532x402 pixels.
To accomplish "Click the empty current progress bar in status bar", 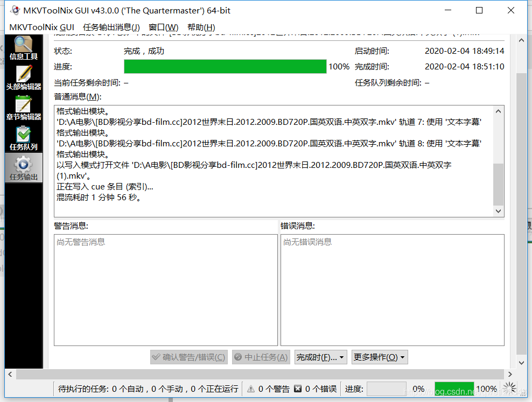I will (387, 389).
